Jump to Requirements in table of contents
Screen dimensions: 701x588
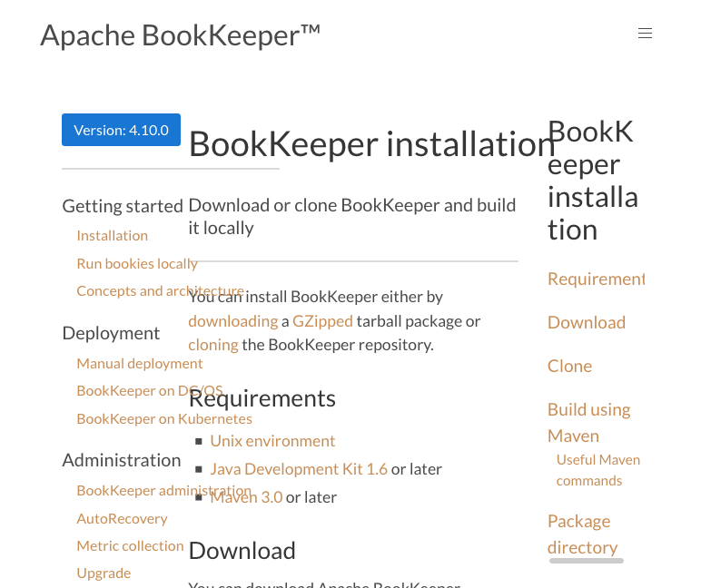click(x=596, y=279)
